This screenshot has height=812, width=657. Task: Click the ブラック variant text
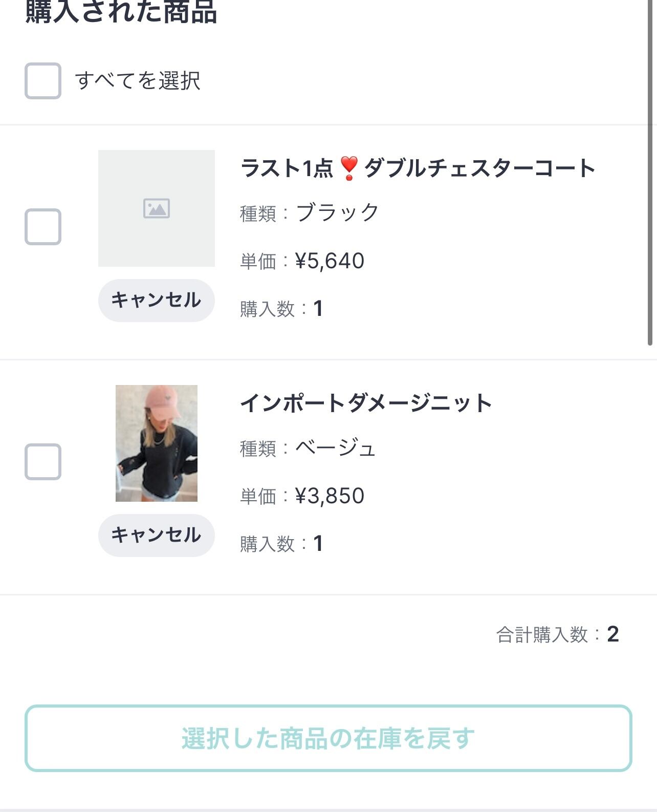(x=337, y=212)
